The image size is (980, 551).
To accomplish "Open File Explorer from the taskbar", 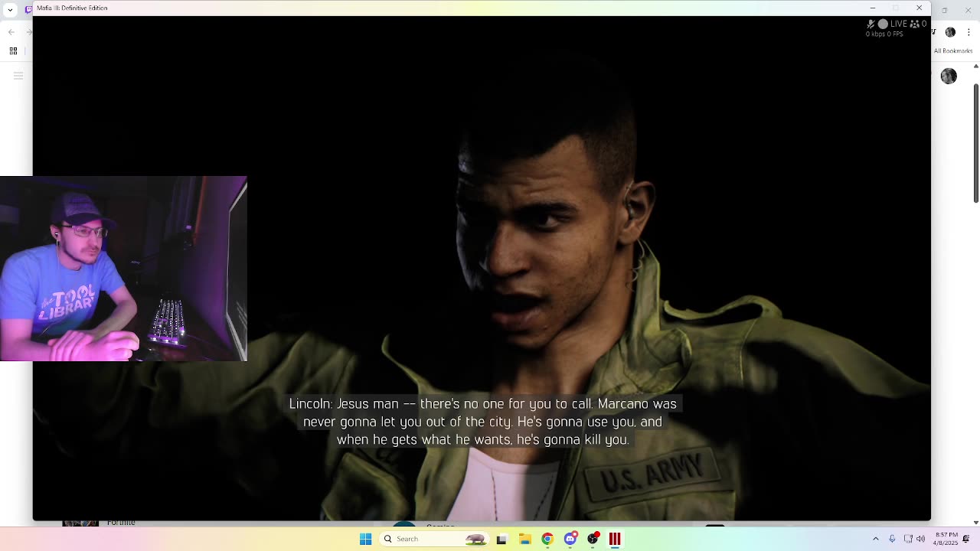I will (524, 539).
